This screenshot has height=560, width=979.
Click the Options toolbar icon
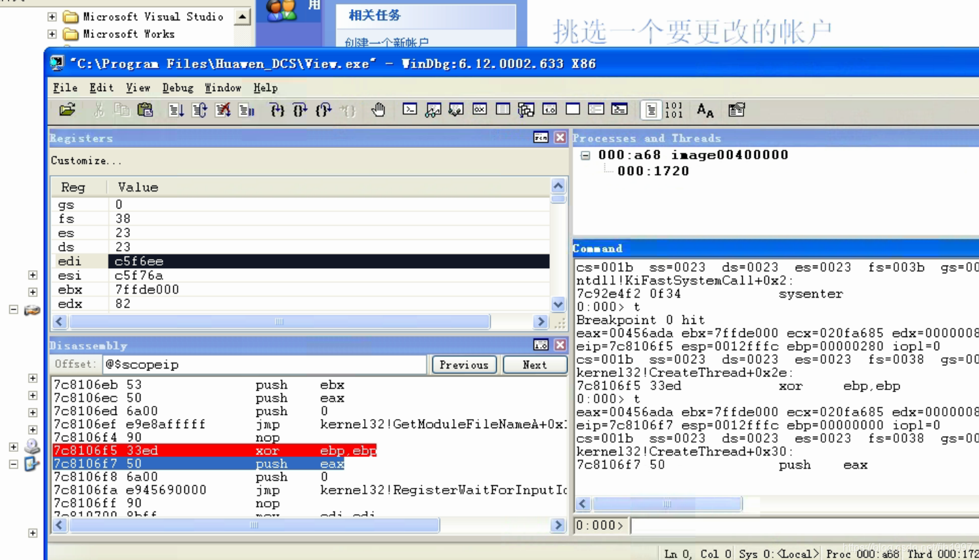736,110
